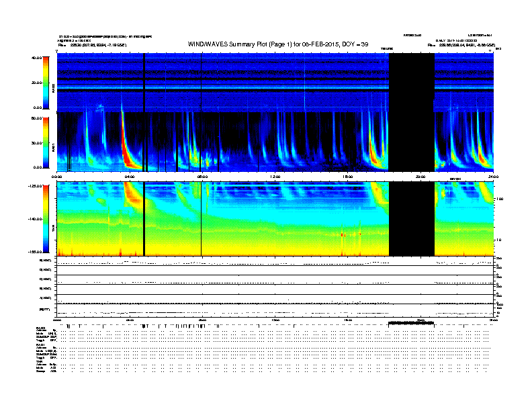Click the 04:00 tick label under RAD1 panel

tap(130, 177)
